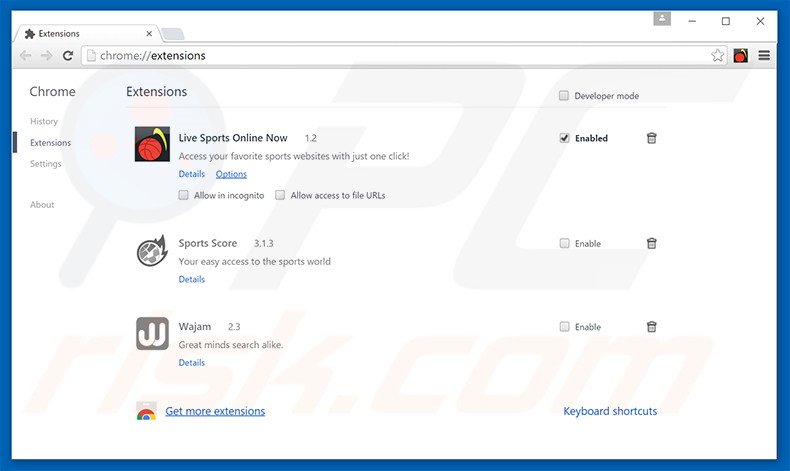Check Allow in incognito
790x471 pixels.
183,195
